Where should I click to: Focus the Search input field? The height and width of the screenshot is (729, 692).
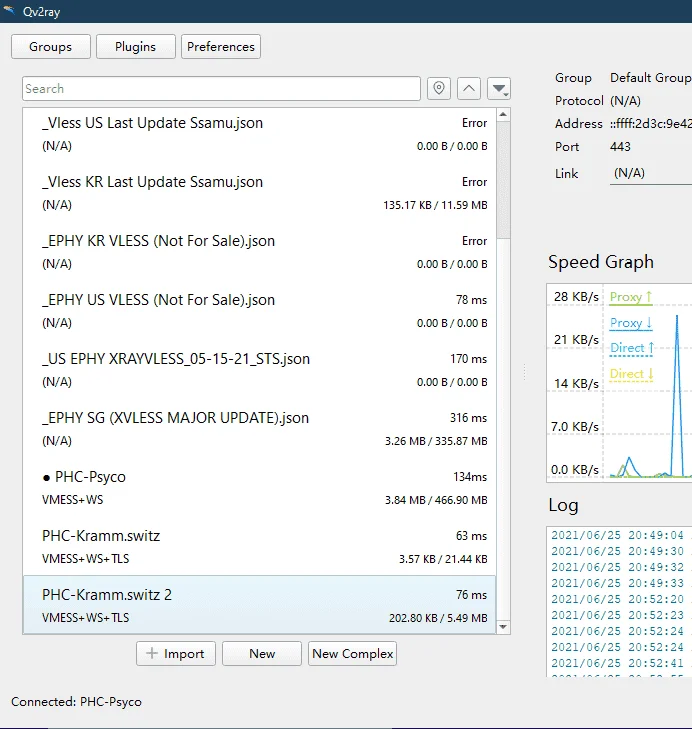pyautogui.click(x=221, y=88)
